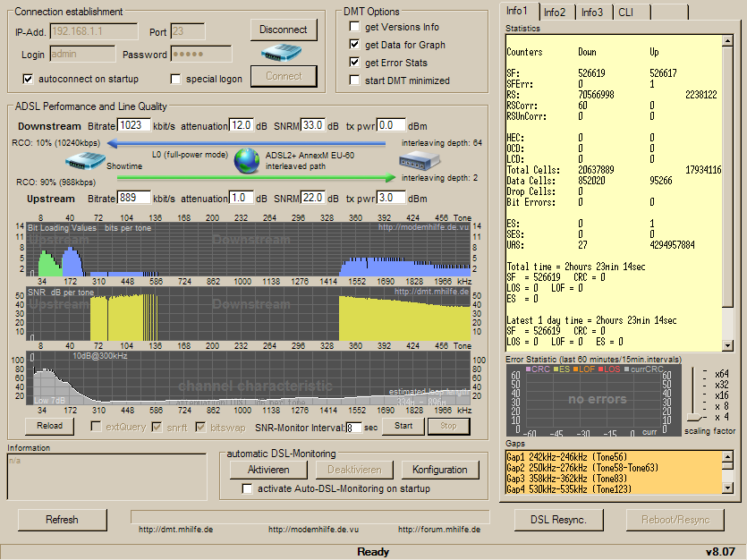Select Gap1 242kHz-246kHz entry
Screen dimensions: 747x560
[614, 457]
